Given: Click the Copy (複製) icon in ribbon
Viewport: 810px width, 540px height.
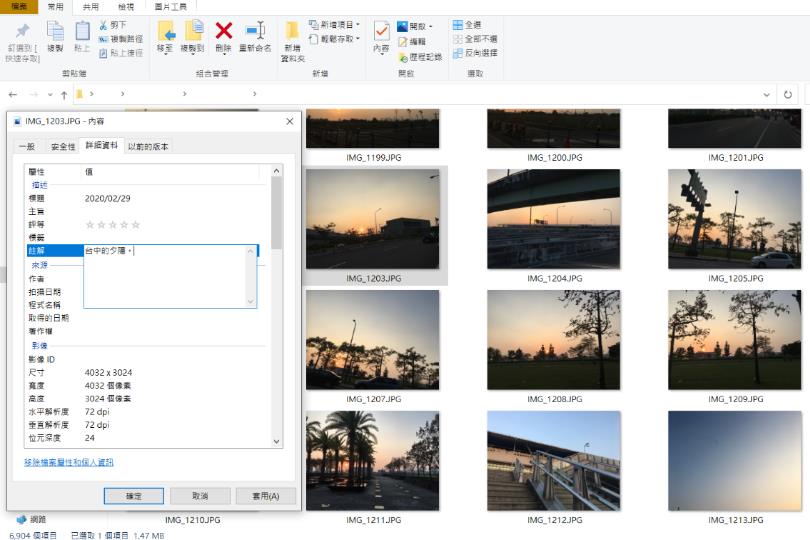Looking at the screenshot, I should coord(55,32).
